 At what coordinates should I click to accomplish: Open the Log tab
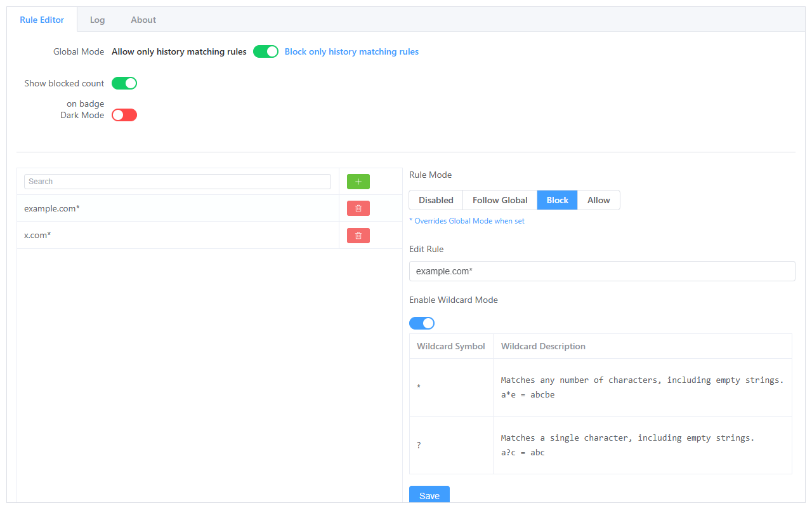tap(97, 20)
